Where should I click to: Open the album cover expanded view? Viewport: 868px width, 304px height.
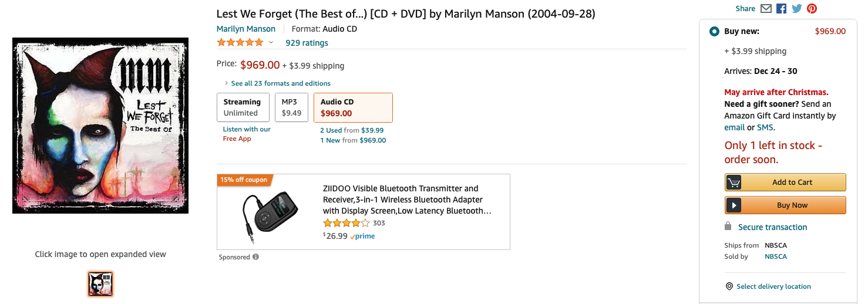(100, 126)
